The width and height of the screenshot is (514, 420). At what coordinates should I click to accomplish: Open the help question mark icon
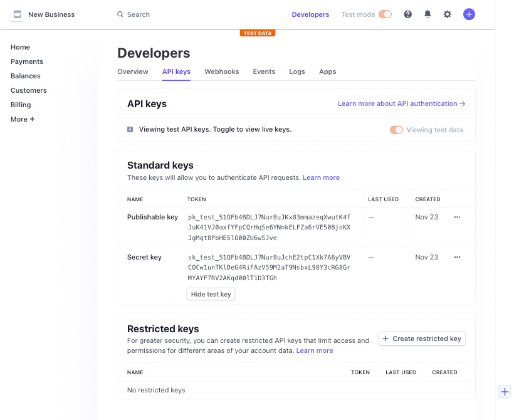[x=408, y=14]
